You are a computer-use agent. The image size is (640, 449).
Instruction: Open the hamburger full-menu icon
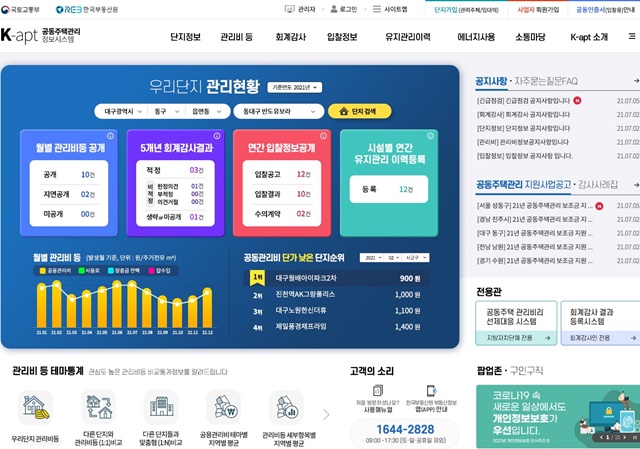630,37
